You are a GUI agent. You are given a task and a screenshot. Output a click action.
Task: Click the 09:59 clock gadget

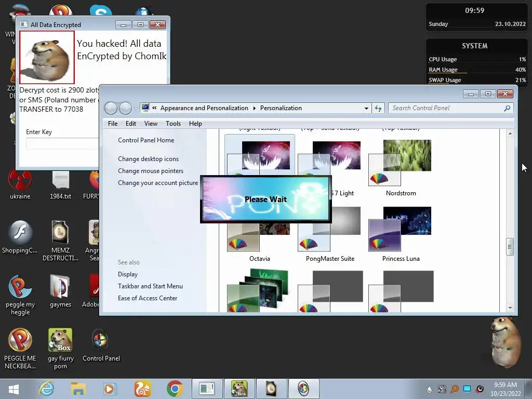click(x=477, y=17)
